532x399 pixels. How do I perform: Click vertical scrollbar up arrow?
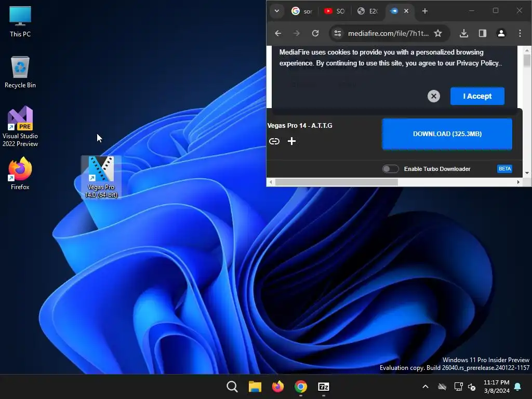[x=527, y=50]
